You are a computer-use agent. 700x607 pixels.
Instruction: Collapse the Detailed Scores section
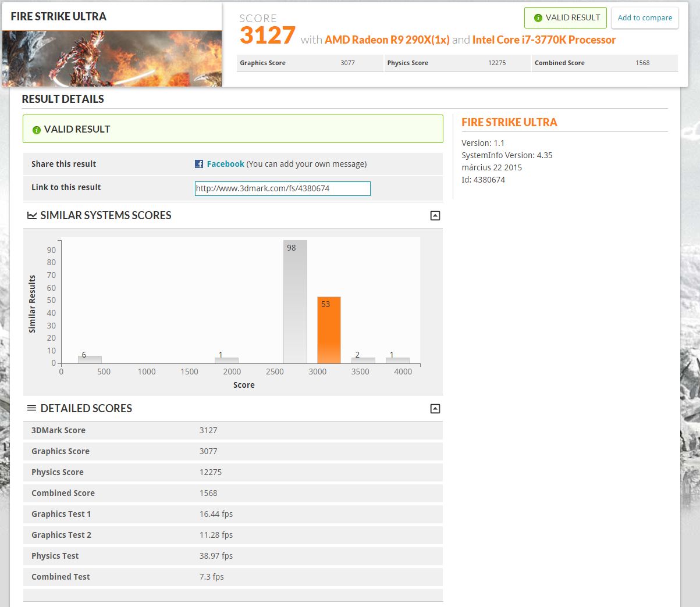(x=435, y=409)
